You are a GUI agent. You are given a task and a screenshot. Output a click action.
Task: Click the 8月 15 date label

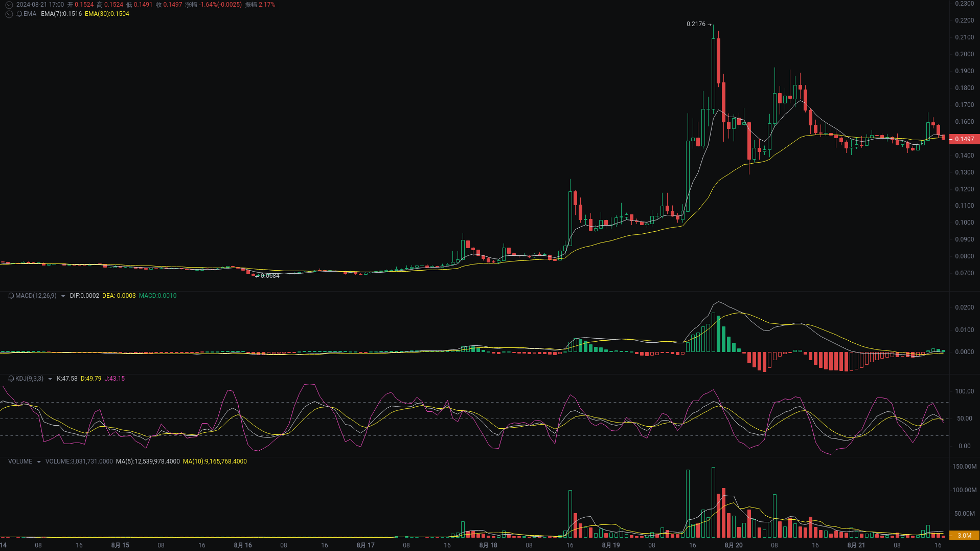click(x=120, y=545)
